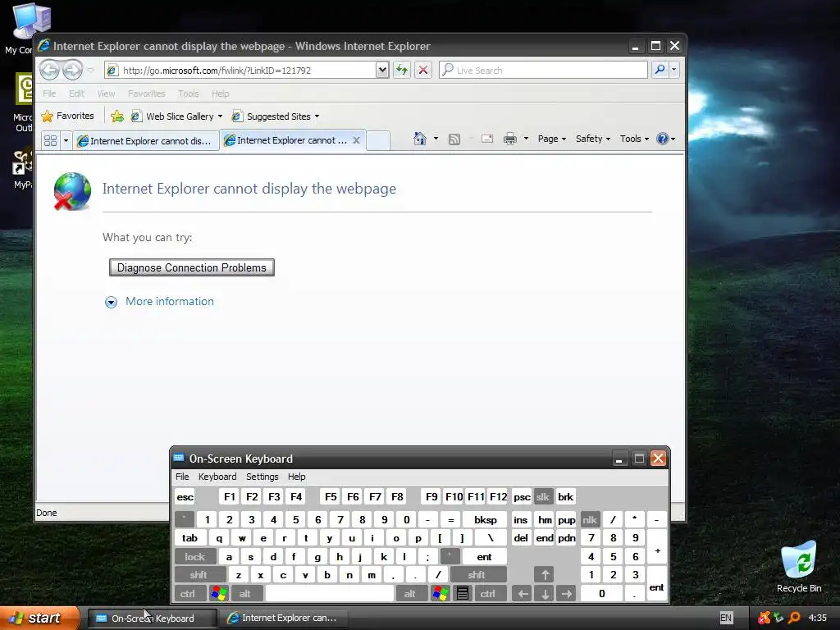Image resolution: width=840 pixels, height=630 pixels.
Task: Refresh the page using the green arrows icon
Action: 402,70
